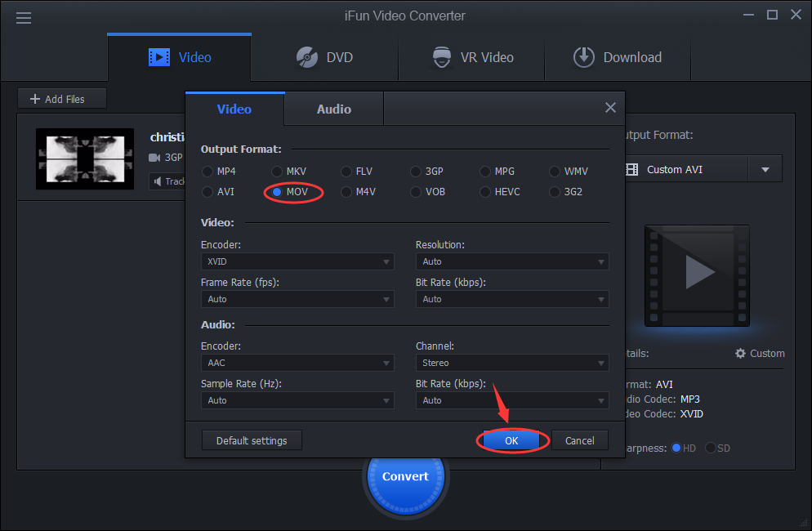Expand the Frame Rate (fps) dropdown
This screenshot has width=812, height=531.
297,299
